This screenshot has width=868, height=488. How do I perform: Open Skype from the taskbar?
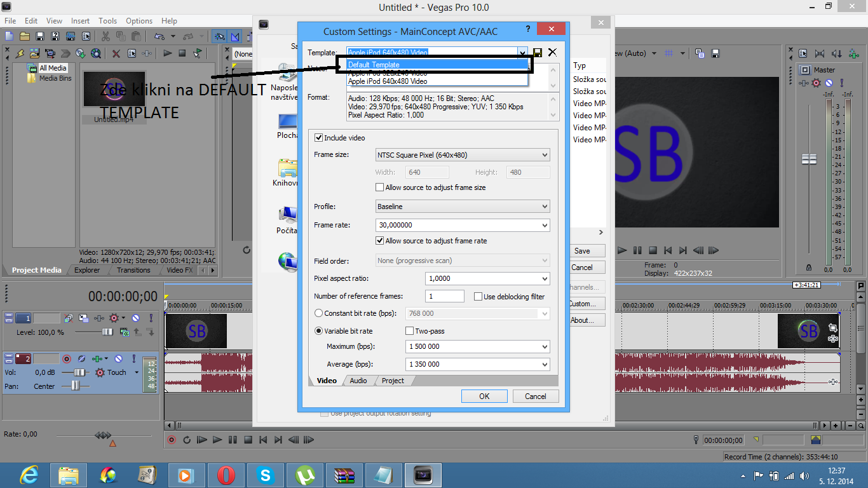pyautogui.click(x=266, y=475)
